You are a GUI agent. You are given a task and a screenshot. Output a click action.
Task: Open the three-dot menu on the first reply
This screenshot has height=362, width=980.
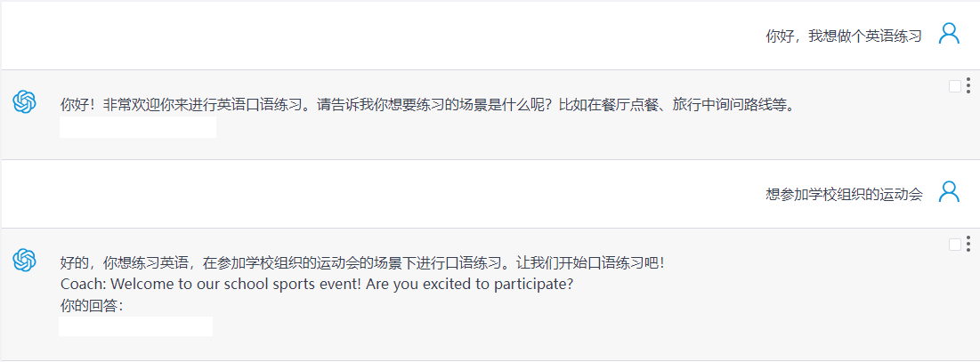[x=968, y=86]
